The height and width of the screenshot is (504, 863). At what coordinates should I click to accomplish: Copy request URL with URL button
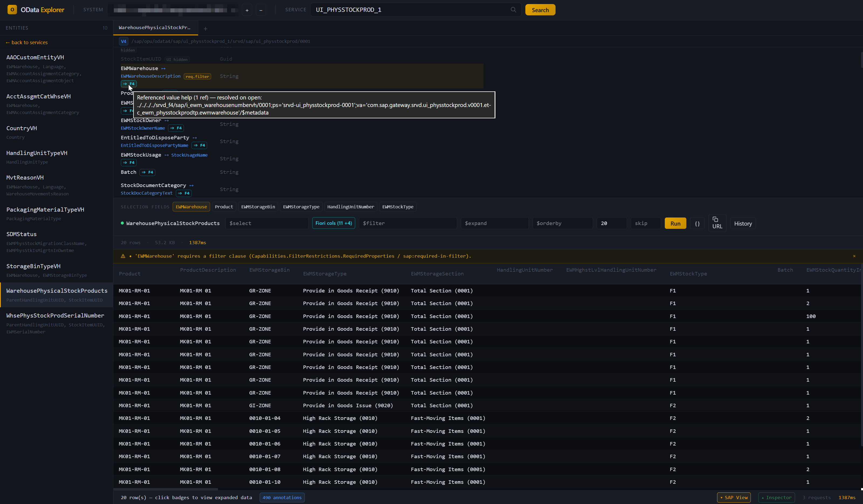[717, 223]
